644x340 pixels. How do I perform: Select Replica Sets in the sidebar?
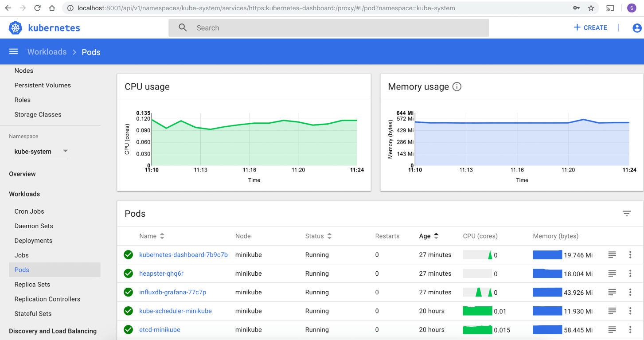pos(32,285)
